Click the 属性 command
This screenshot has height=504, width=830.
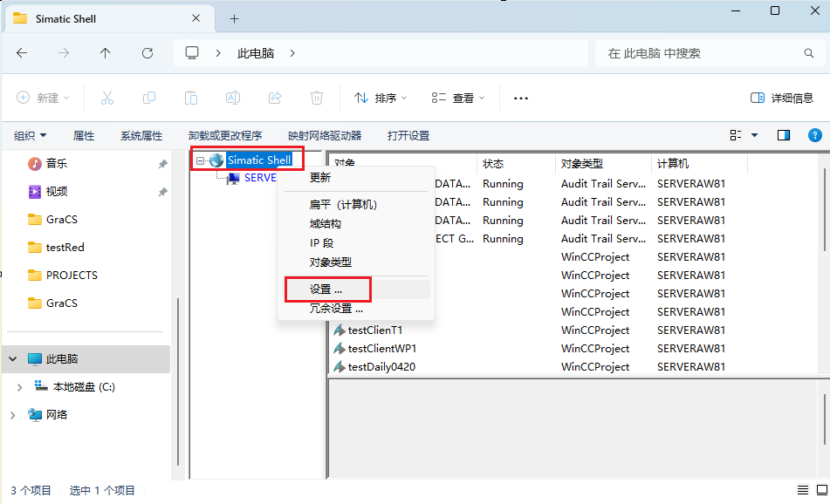pos(84,136)
